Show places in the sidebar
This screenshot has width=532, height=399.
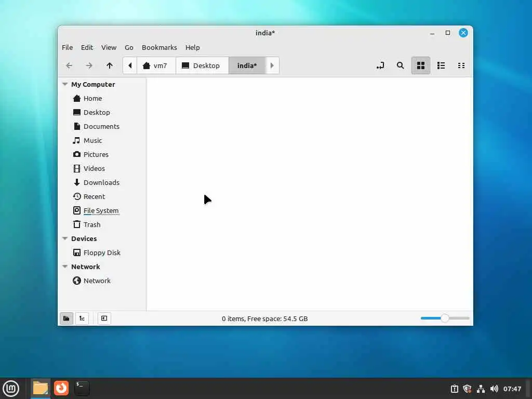(66, 318)
